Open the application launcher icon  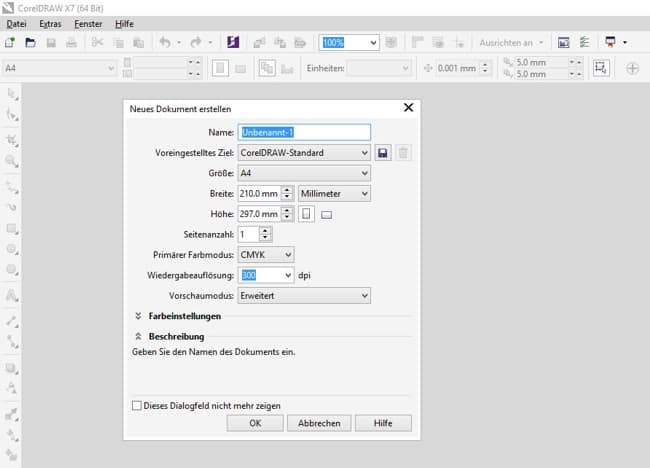(x=610, y=42)
